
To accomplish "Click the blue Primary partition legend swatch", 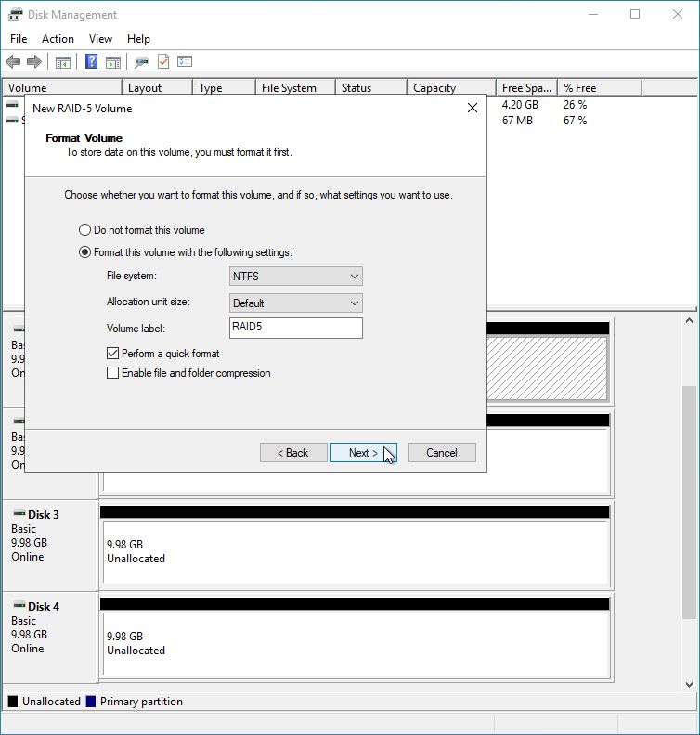I will click(91, 702).
